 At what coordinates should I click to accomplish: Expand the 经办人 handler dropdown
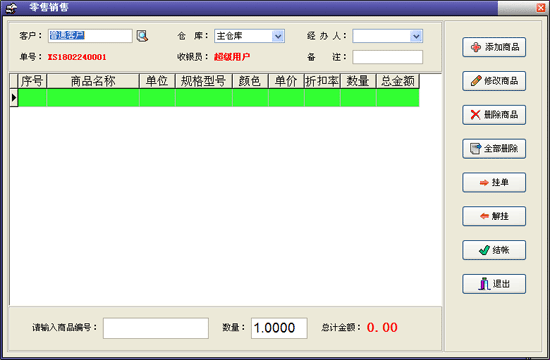416,36
